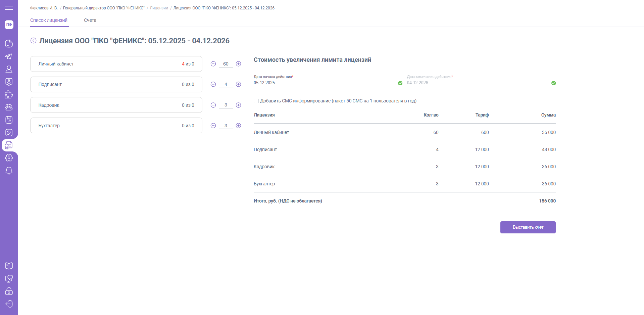Decrease Бухгалтер license count
Image resolution: width=644 pixels, height=315 pixels.
(x=213, y=126)
